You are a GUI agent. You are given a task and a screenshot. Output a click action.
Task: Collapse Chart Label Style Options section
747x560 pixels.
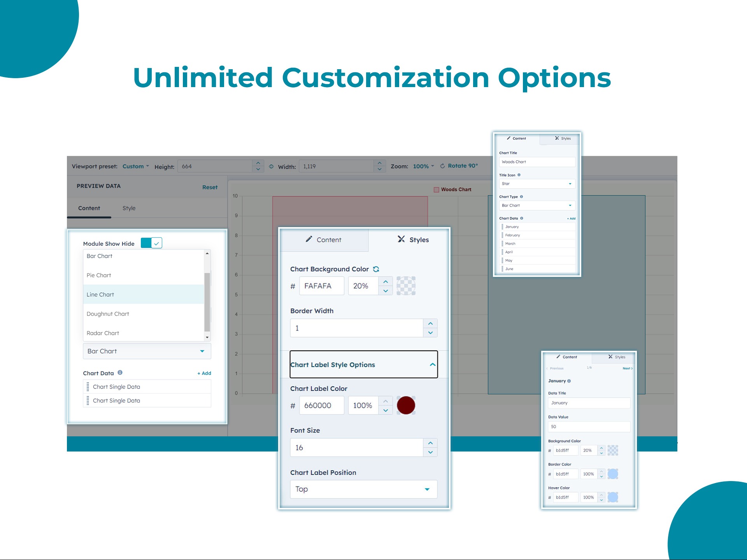point(432,365)
